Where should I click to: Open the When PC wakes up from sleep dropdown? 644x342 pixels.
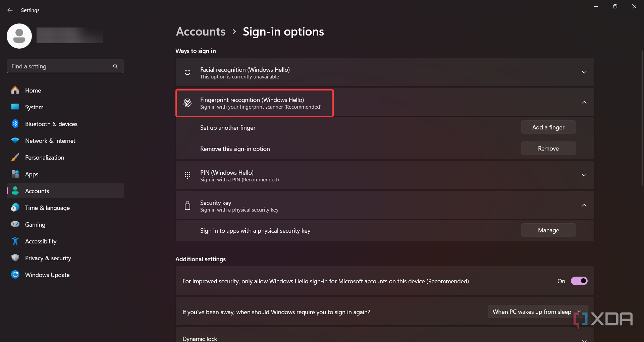coord(537,312)
